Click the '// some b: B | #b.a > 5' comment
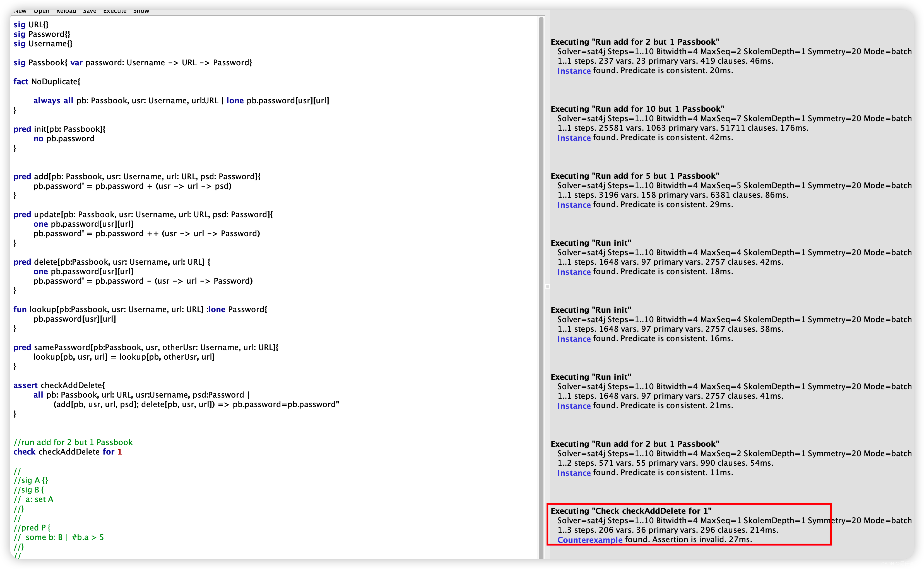This screenshot has width=924, height=569. point(59,537)
